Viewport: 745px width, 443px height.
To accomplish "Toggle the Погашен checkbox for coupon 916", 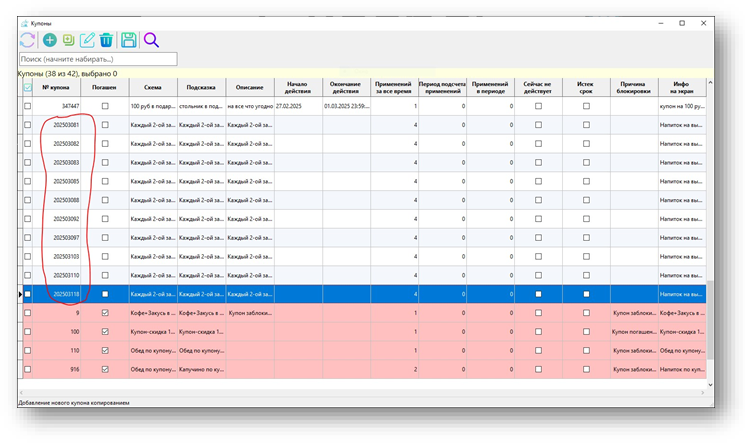I will pos(105,369).
